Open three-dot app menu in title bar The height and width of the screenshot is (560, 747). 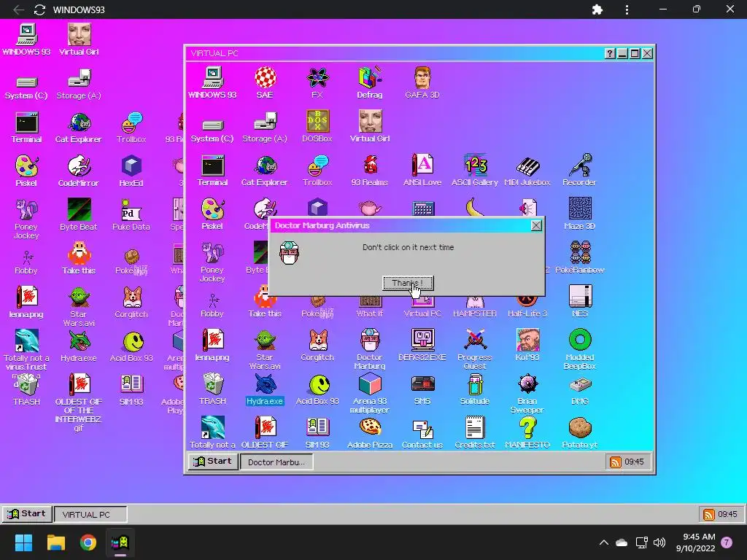[627, 9]
